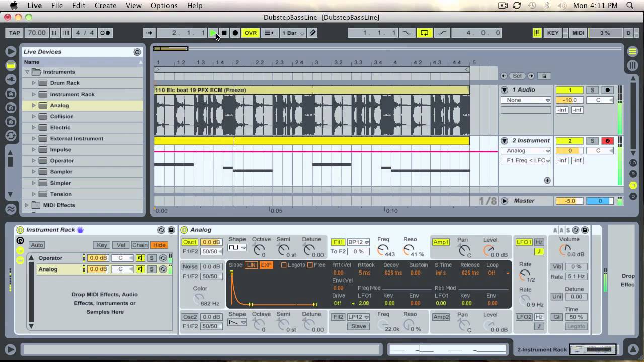644x362 pixels.
Task: Open the Edit menu
Action: click(x=78, y=6)
